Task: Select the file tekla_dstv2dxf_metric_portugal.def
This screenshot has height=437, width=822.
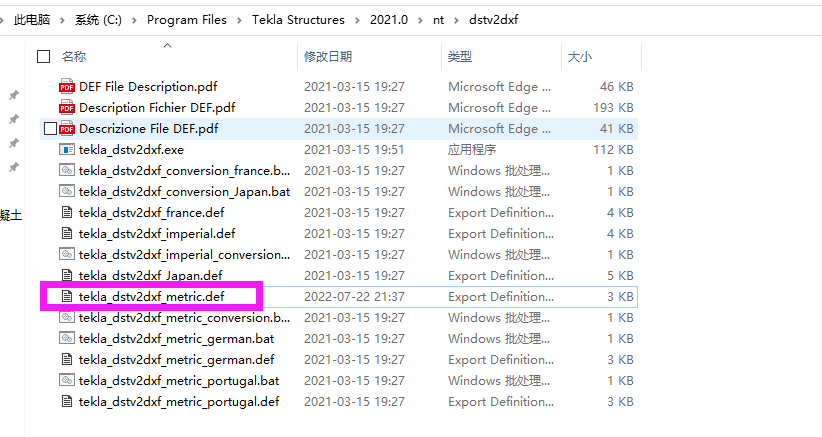Action: pyautogui.click(x=179, y=401)
